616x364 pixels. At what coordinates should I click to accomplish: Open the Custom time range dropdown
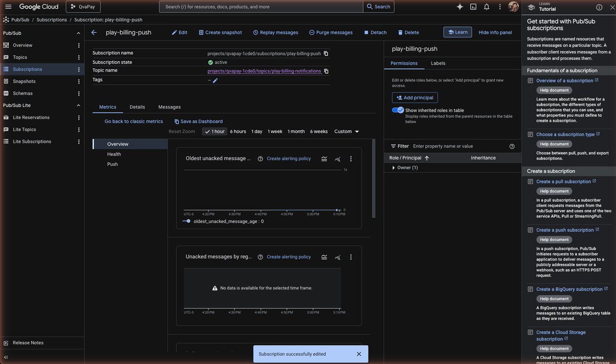346,131
